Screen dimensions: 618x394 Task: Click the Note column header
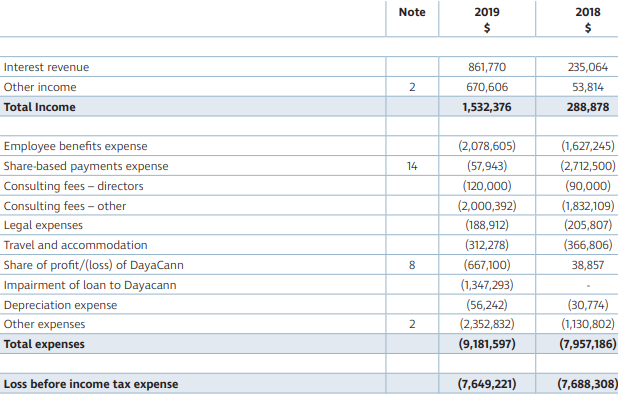click(x=412, y=12)
